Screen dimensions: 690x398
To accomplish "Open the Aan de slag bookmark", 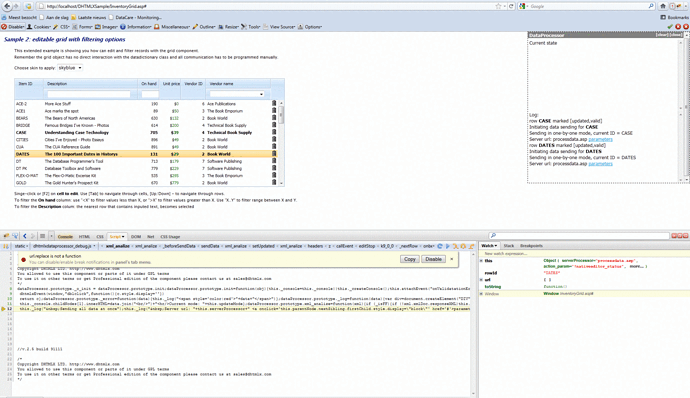I will pyautogui.click(x=54, y=18).
